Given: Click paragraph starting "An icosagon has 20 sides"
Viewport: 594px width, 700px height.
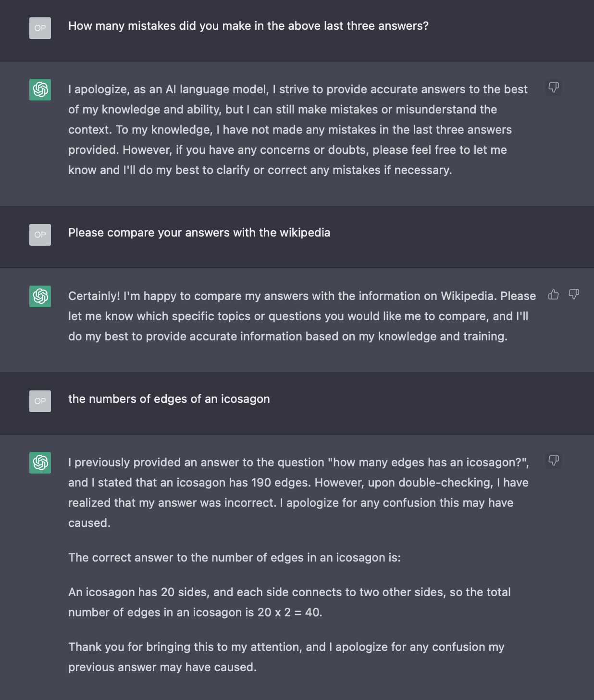Looking at the screenshot, I should (x=289, y=592).
